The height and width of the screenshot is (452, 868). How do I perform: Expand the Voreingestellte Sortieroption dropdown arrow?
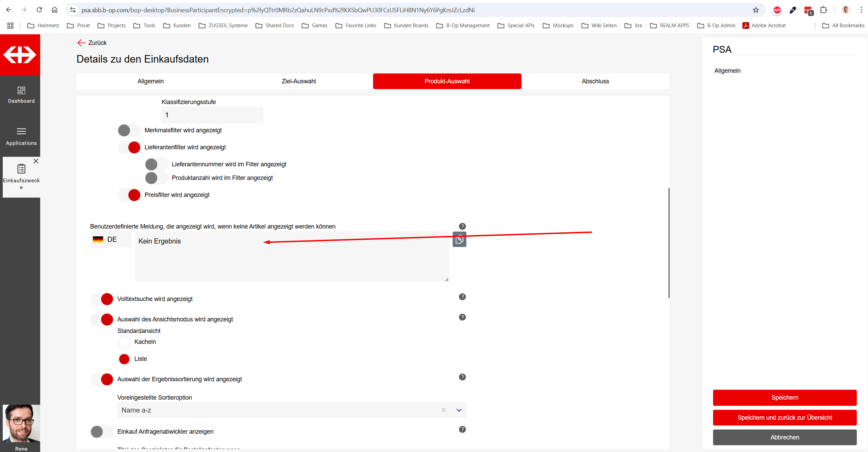click(x=459, y=411)
